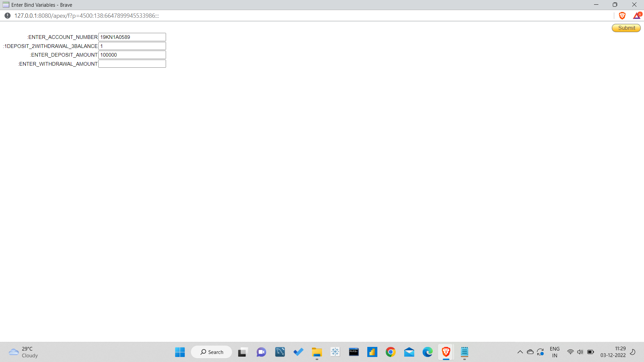
Task: Open the Mail app from the taskbar
Action: (409, 352)
